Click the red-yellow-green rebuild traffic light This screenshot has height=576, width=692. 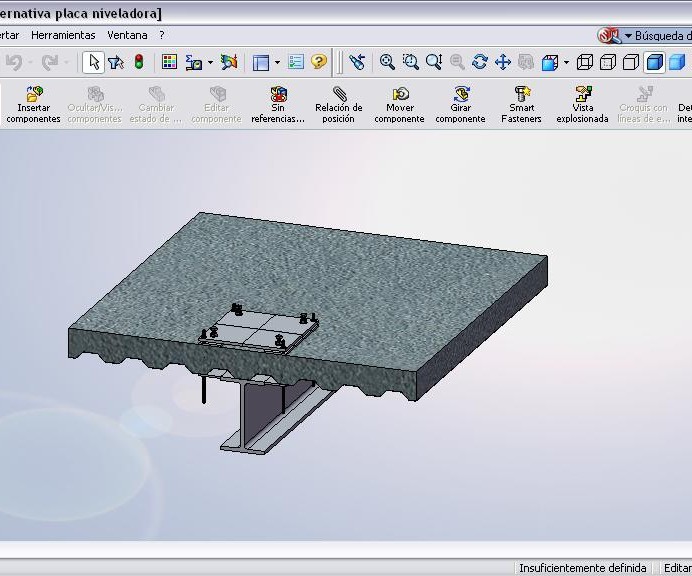pos(139,62)
